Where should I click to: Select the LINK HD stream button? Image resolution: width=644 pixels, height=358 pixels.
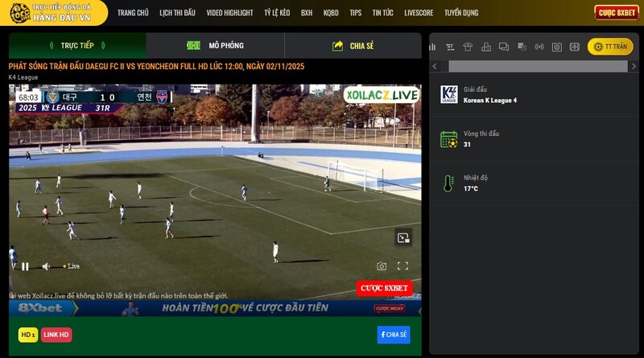click(56, 335)
